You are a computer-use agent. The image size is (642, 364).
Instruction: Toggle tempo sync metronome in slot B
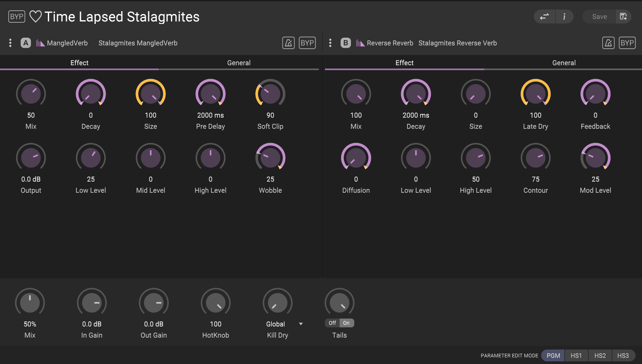tap(608, 43)
